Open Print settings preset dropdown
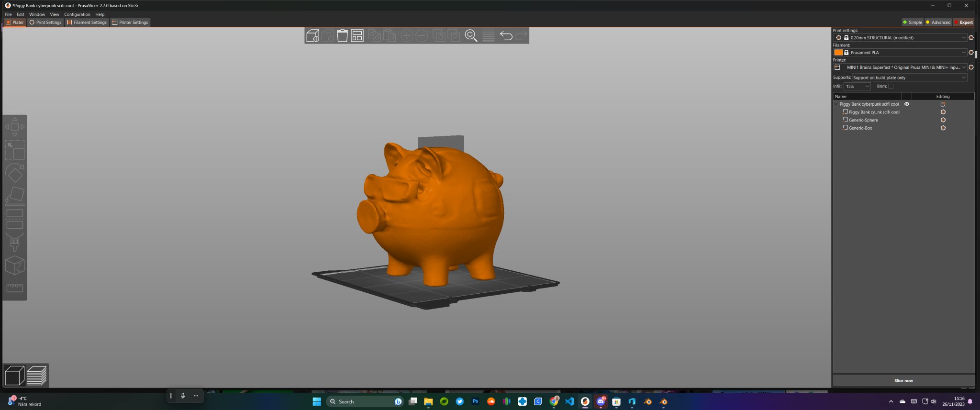 [x=900, y=38]
